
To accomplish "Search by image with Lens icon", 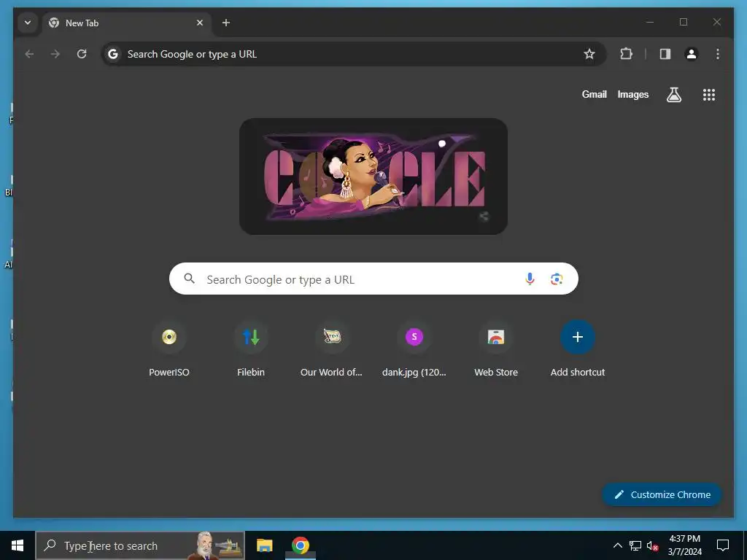I will [x=557, y=279].
